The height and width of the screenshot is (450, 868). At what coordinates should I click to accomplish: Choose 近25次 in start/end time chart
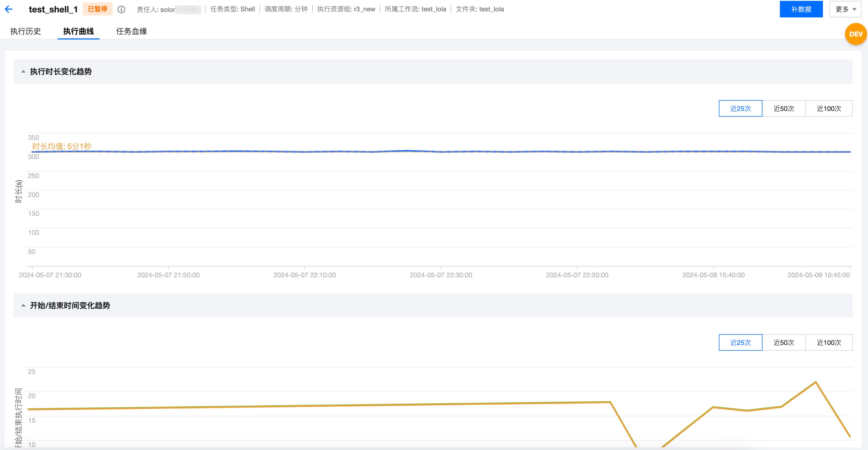(740, 343)
